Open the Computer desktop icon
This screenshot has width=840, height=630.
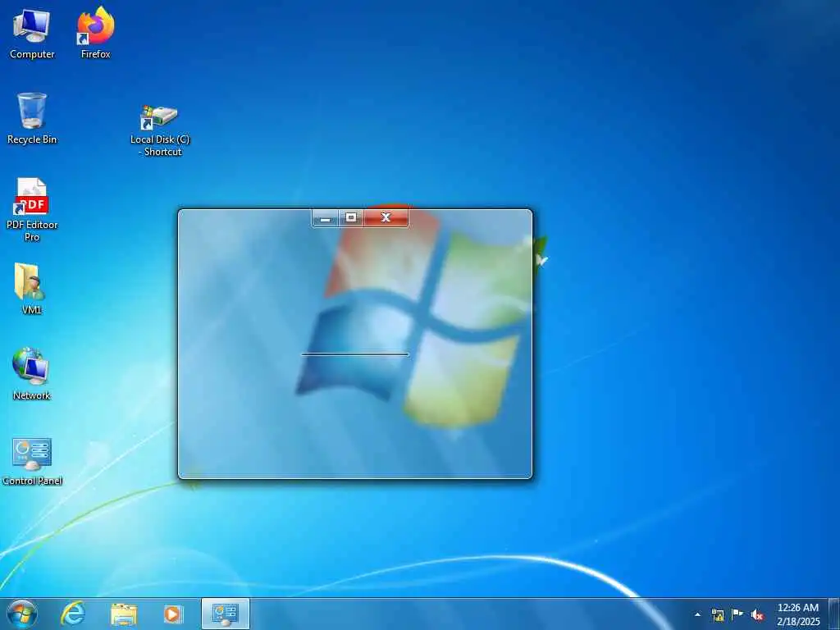[32, 34]
